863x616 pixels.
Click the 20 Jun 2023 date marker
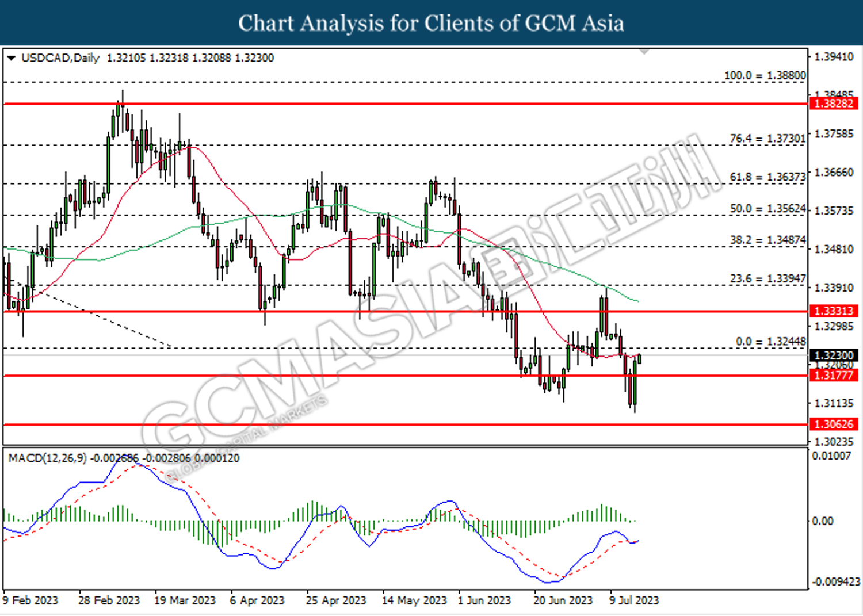(563, 600)
